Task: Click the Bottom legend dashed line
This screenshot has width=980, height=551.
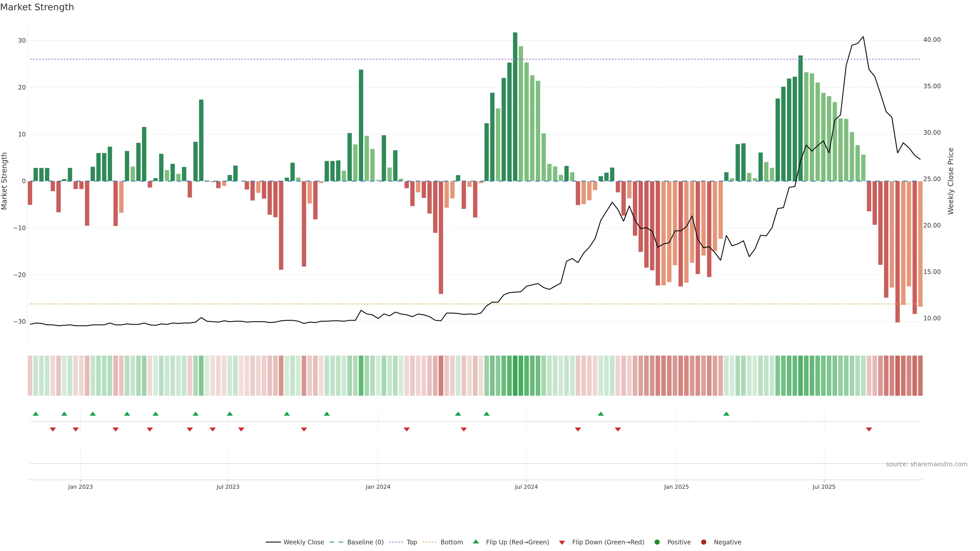Action: click(430, 542)
